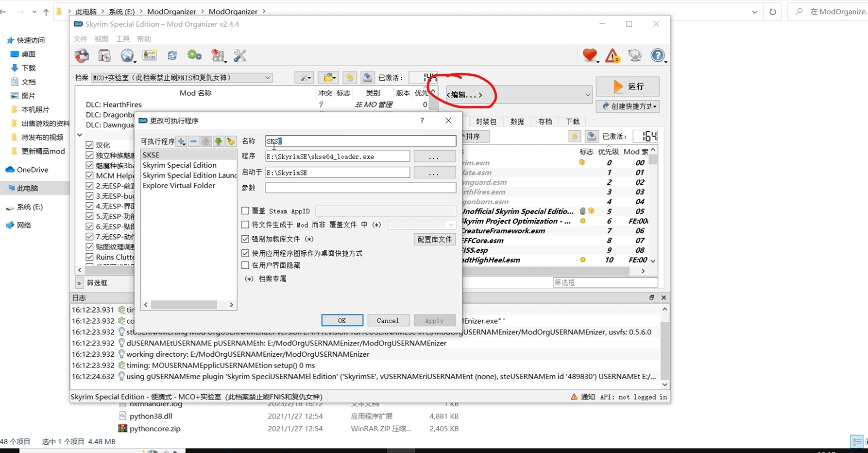Collapse the mod list separator chevron

tap(80, 135)
